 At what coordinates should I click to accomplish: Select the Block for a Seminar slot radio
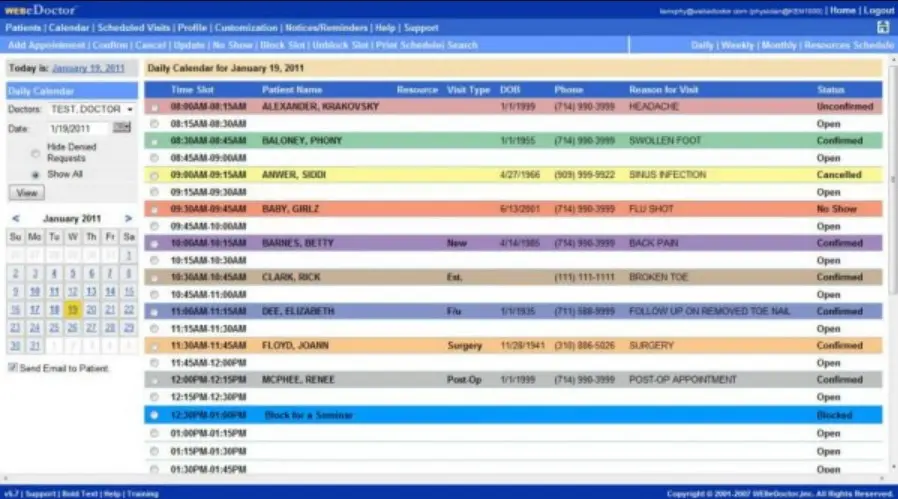pos(154,414)
